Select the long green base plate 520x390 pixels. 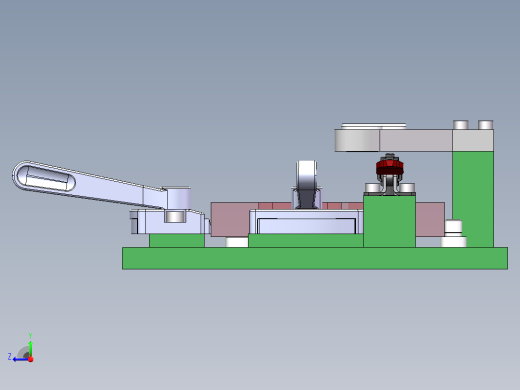[315, 258]
